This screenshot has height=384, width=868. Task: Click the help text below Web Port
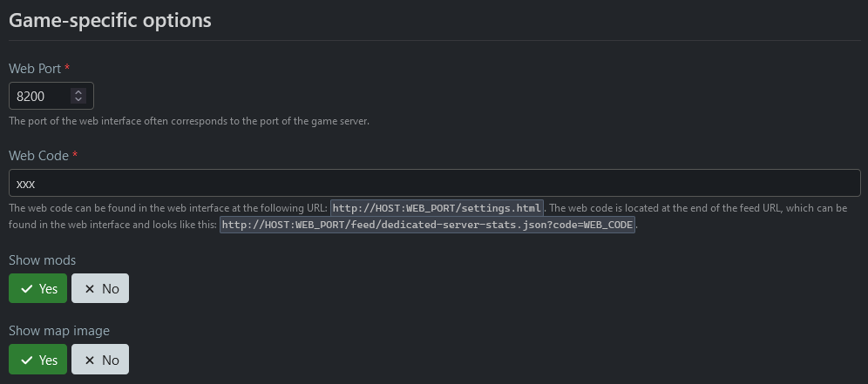[x=189, y=121]
